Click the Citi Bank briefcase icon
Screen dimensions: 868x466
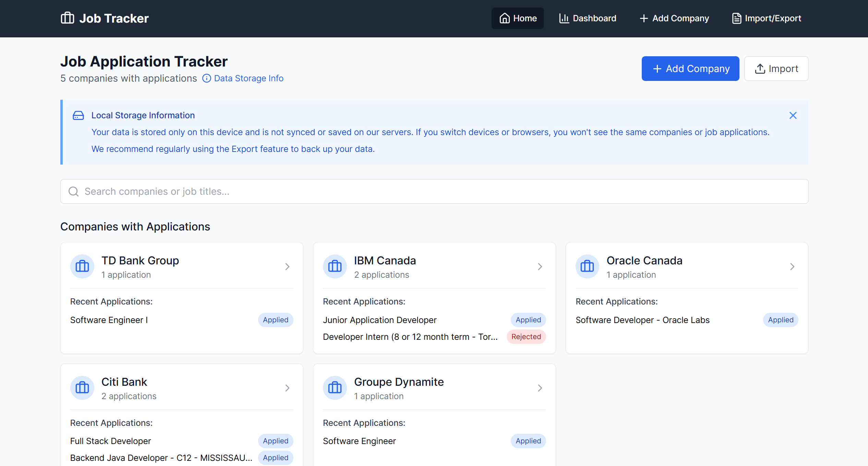pos(82,388)
